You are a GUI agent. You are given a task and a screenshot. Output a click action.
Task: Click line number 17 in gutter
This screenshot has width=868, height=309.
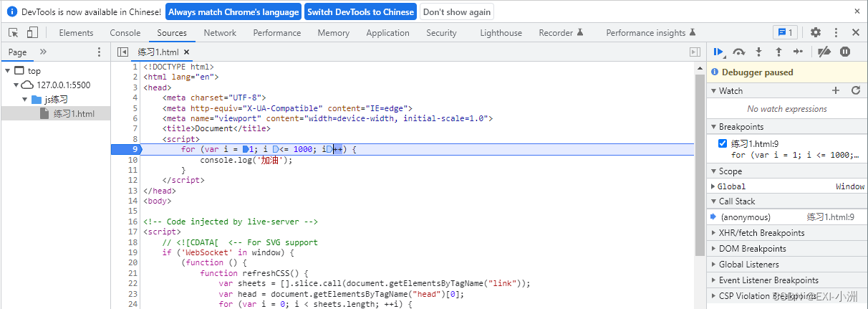pyautogui.click(x=132, y=232)
